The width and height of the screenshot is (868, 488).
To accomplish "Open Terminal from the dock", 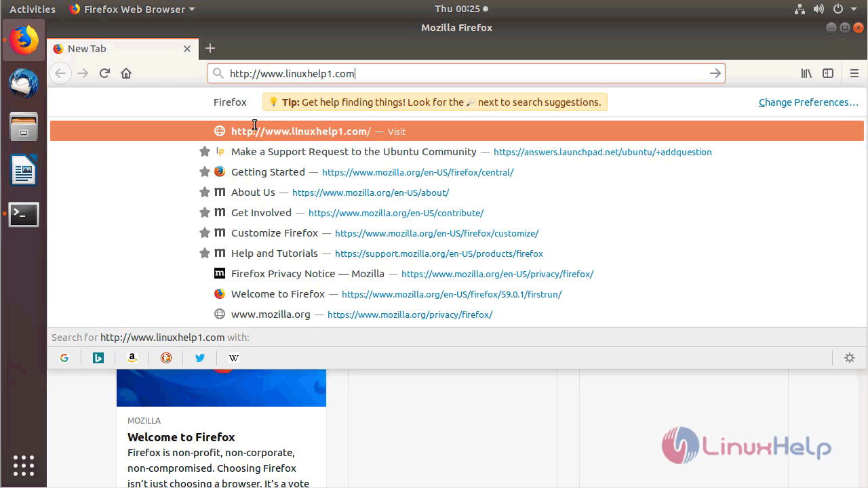I will (24, 214).
